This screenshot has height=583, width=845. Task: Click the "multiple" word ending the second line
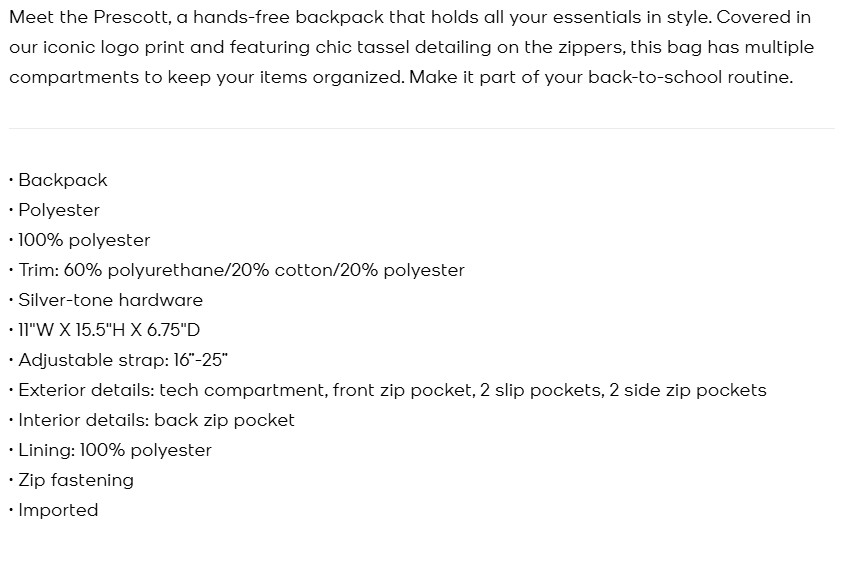pos(777,47)
